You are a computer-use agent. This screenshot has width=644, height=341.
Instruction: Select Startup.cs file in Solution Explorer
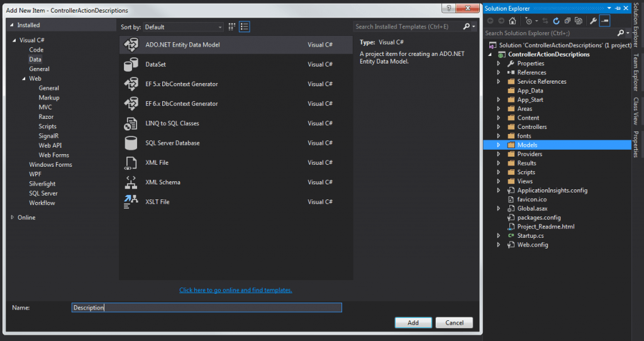(x=530, y=236)
